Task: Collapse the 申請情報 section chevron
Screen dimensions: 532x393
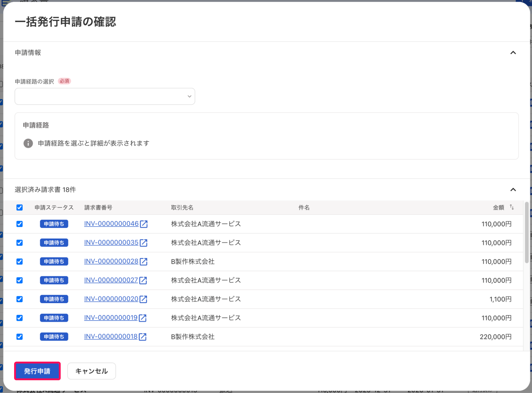Action: click(513, 53)
